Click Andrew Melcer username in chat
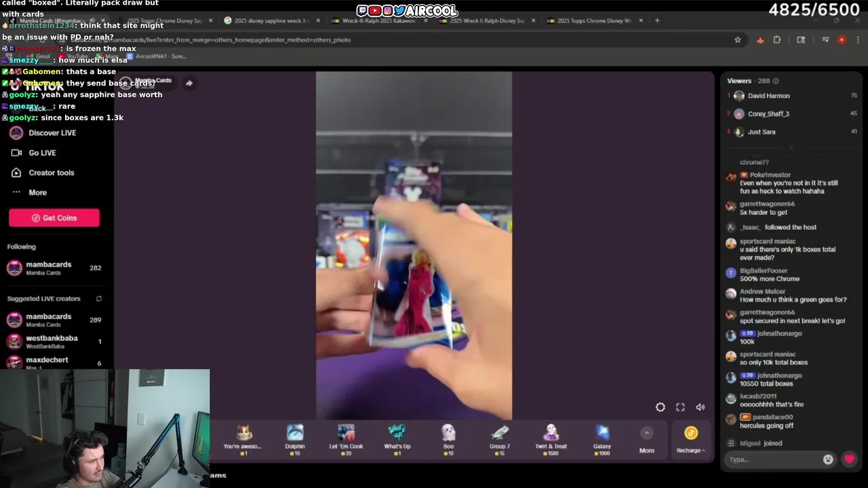Screen dimensions: 868x488 pyautogui.click(x=762, y=291)
